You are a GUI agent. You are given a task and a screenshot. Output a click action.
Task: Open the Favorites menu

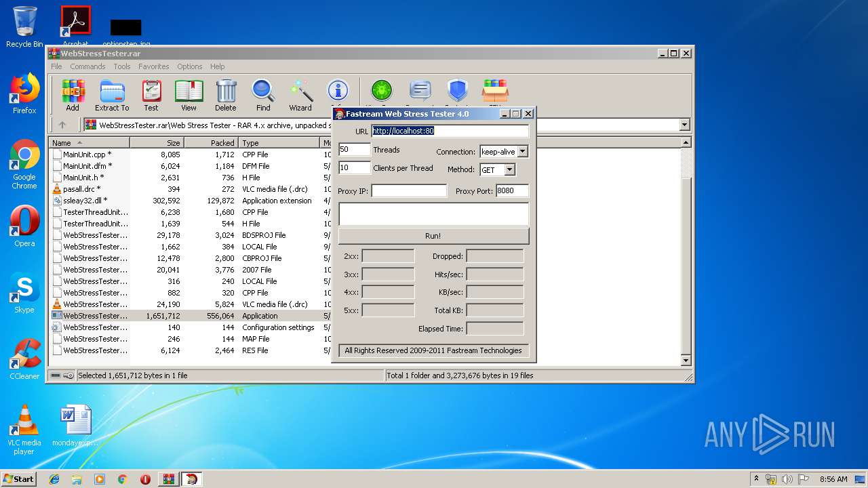point(154,66)
